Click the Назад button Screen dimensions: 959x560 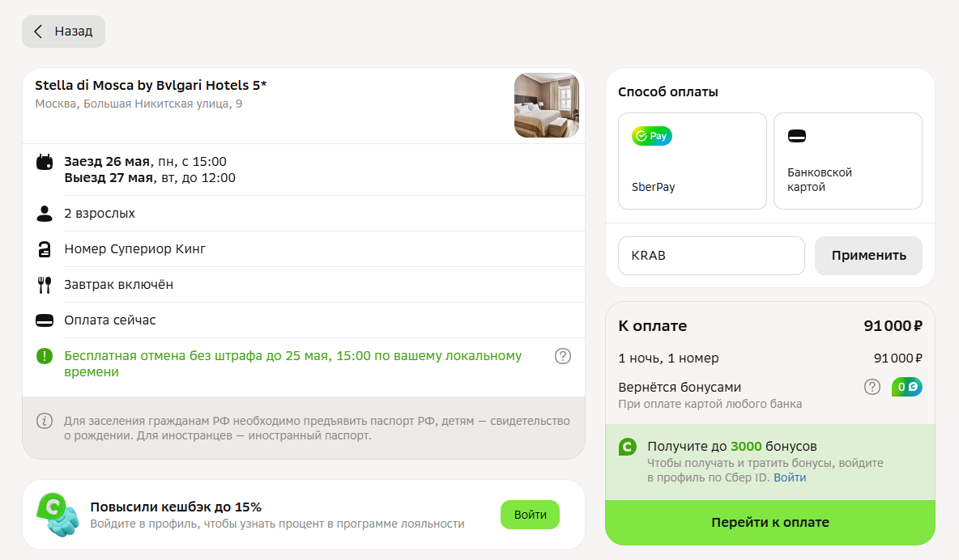(x=64, y=32)
